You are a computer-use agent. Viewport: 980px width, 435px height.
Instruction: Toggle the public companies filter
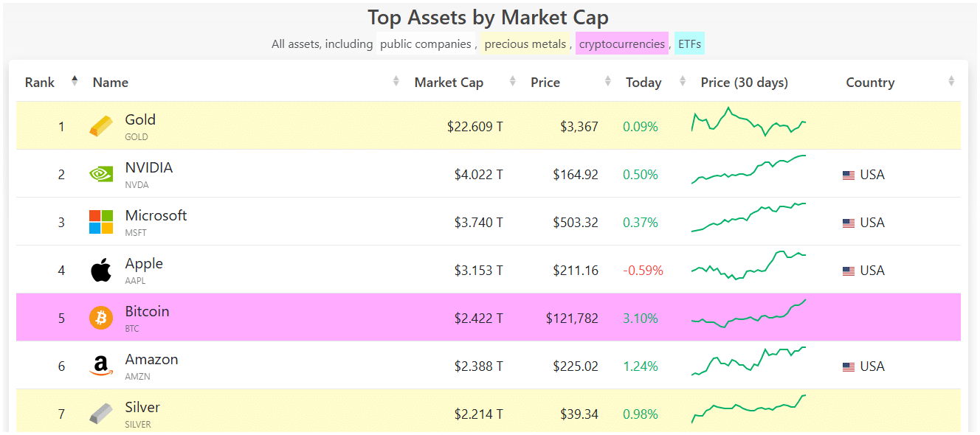click(x=426, y=43)
